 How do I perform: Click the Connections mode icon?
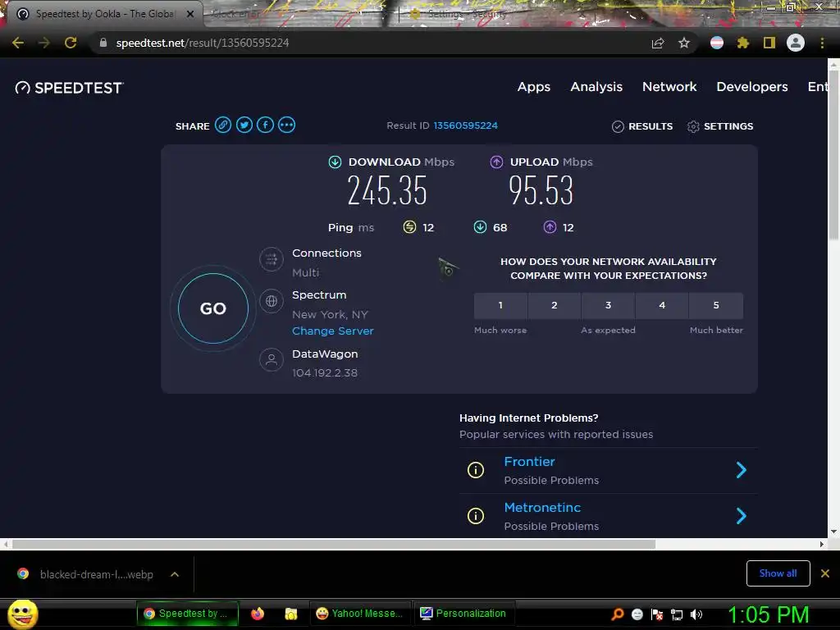(x=272, y=259)
